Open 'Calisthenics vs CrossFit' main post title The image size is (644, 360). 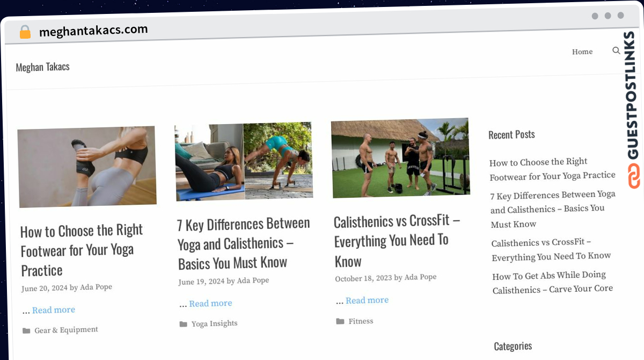point(397,241)
